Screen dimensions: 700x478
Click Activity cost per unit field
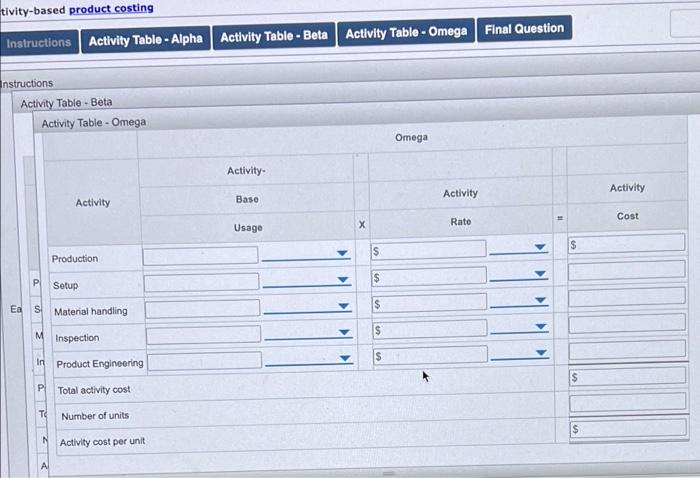click(x=629, y=428)
